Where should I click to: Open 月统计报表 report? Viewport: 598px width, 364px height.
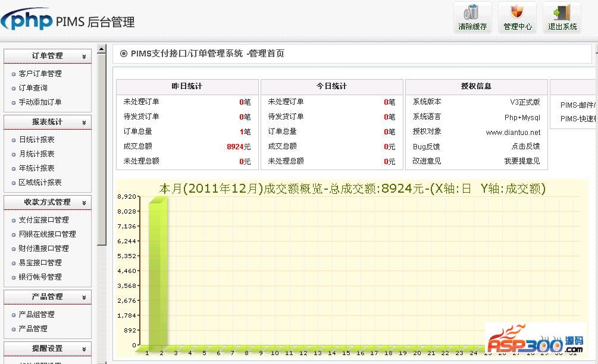(x=37, y=154)
